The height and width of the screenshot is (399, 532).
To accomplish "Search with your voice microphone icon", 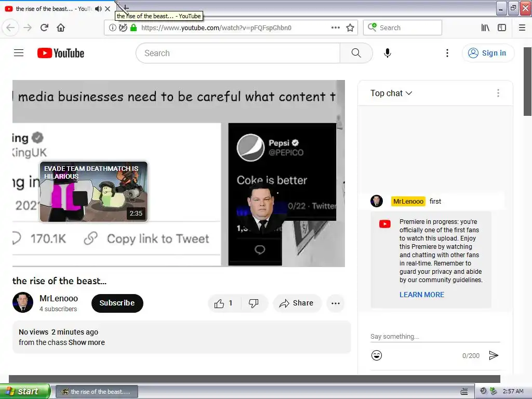I will point(388,53).
